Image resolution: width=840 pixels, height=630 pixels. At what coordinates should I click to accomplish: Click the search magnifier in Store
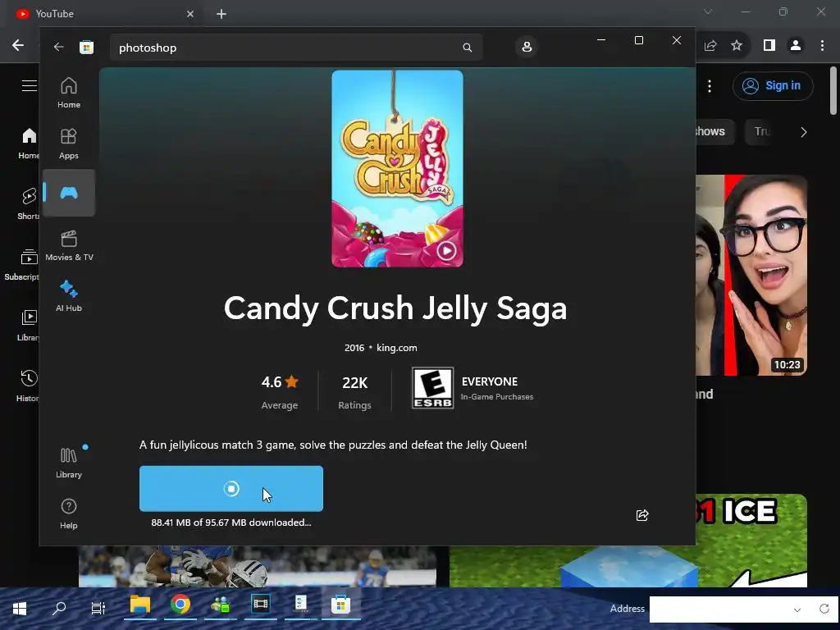(x=467, y=48)
